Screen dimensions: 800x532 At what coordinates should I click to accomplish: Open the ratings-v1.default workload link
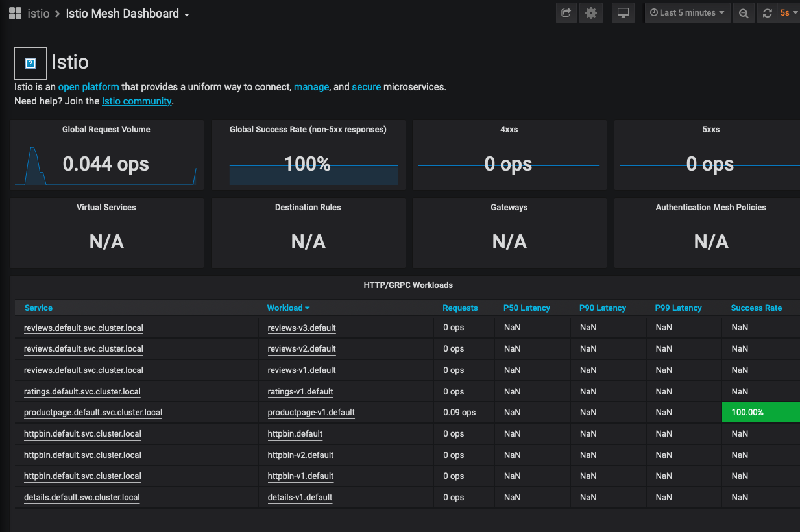pyautogui.click(x=300, y=392)
